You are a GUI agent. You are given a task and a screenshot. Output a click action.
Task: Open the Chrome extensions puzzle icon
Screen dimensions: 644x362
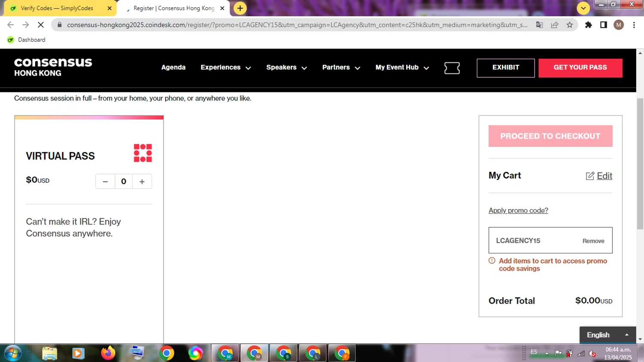tap(588, 25)
